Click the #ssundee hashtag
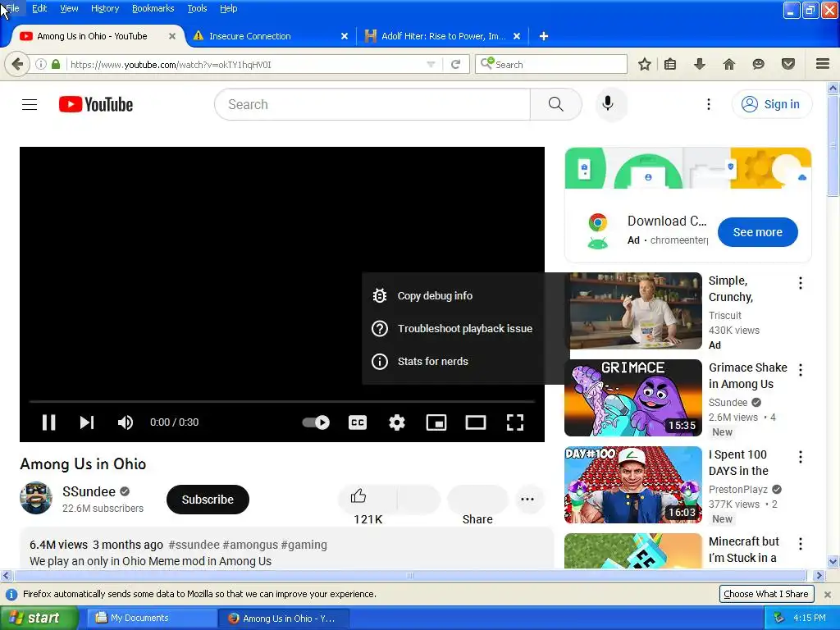Image resolution: width=840 pixels, height=630 pixels. point(194,545)
